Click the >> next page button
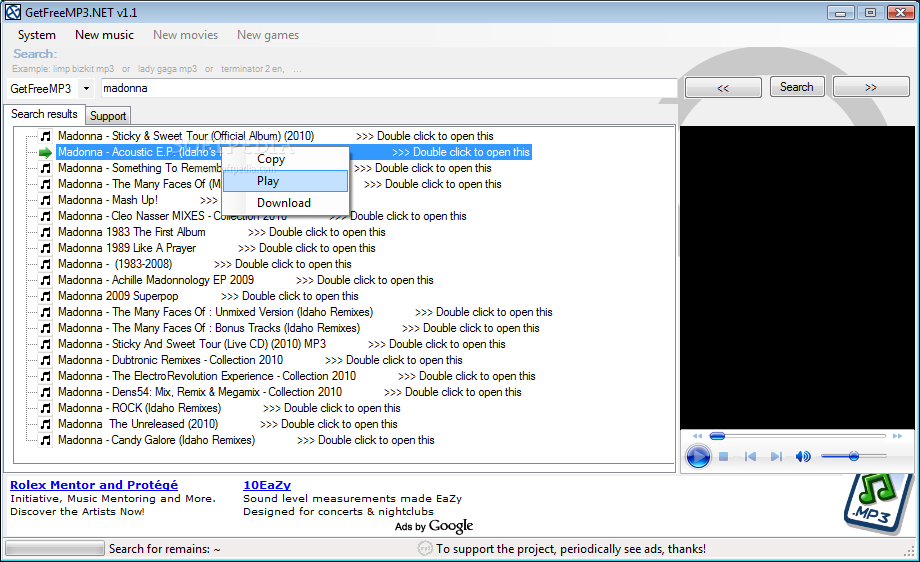The height and width of the screenshot is (562, 920). tap(871, 87)
